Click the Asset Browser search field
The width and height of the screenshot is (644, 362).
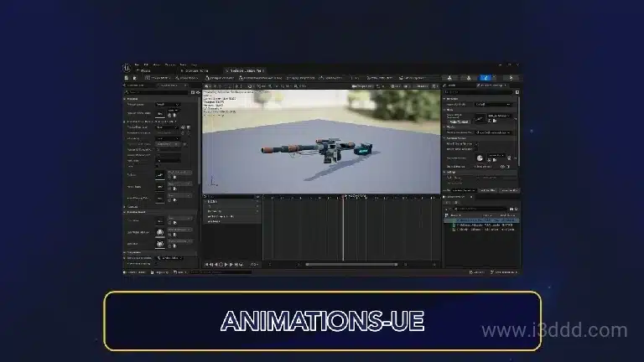[480, 209]
